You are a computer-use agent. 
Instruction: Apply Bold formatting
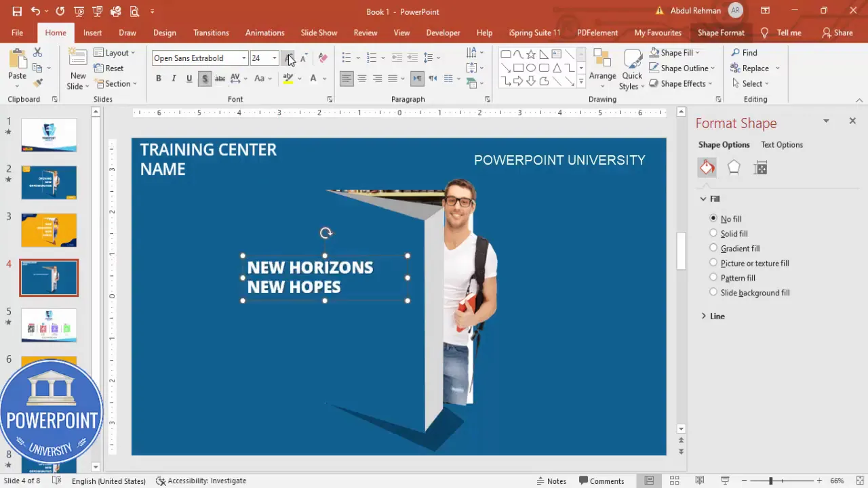click(159, 79)
